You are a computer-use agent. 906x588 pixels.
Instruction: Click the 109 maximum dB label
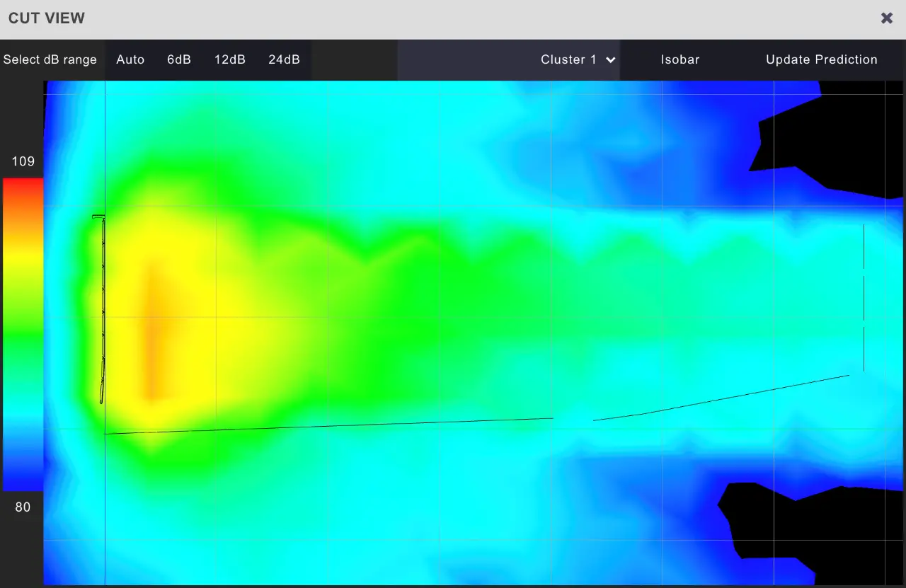23,161
